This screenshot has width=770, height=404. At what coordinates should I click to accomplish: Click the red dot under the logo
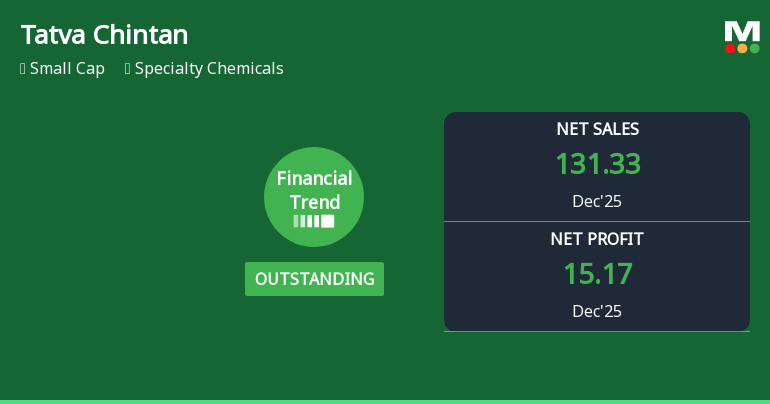(730, 48)
